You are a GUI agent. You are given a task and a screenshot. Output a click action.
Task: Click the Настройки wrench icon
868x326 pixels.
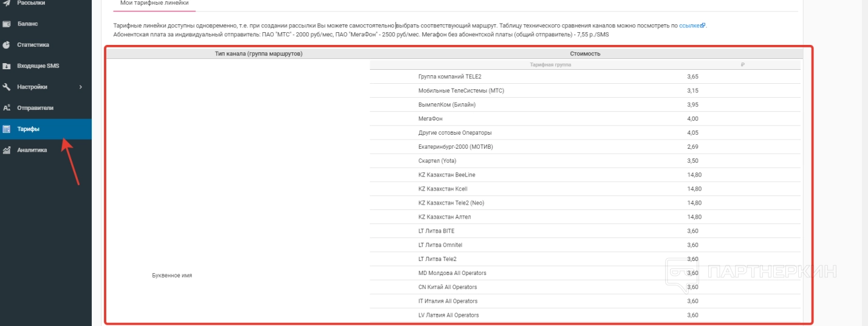(x=7, y=87)
